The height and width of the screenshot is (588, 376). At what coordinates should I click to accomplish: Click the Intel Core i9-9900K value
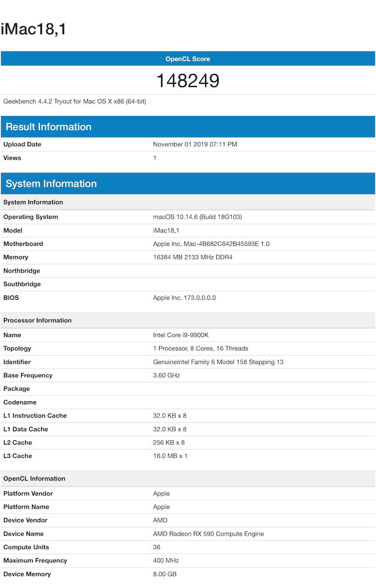pos(181,335)
